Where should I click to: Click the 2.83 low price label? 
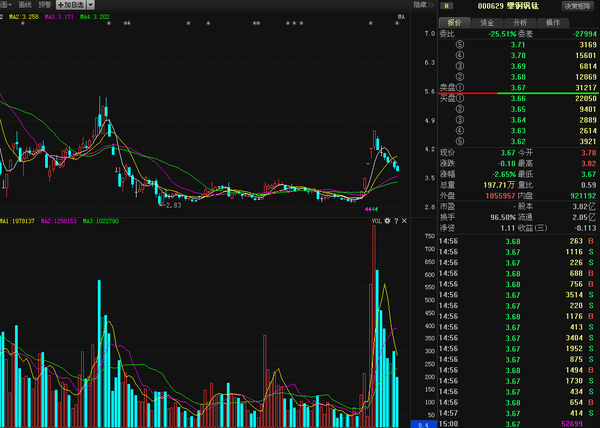click(173, 205)
